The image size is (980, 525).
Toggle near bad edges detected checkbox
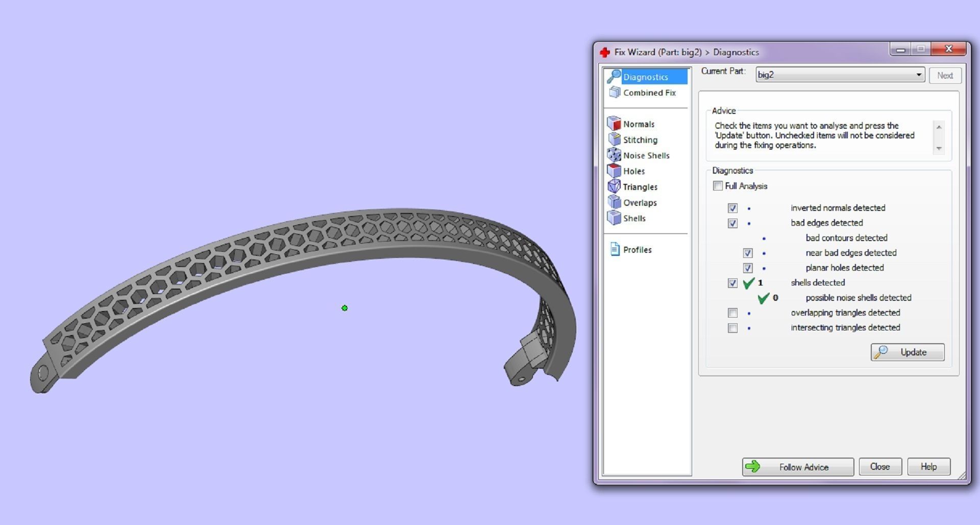point(748,253)
